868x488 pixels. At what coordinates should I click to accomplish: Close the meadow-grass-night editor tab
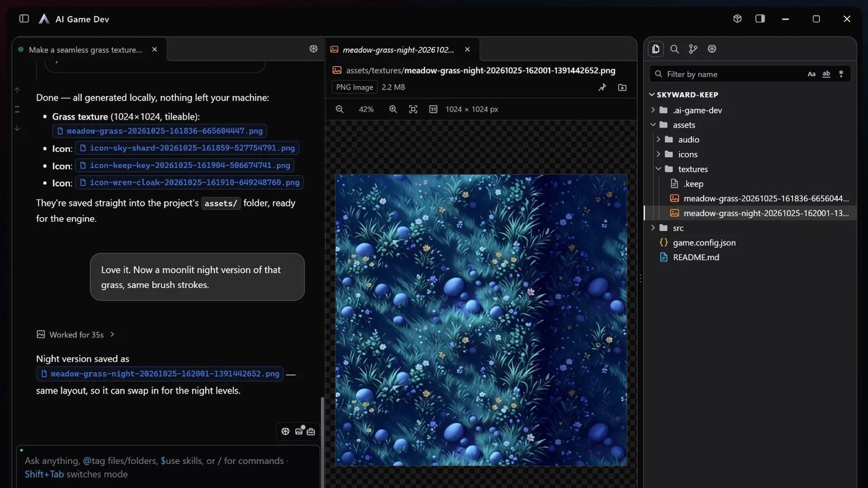pos(468,49)
